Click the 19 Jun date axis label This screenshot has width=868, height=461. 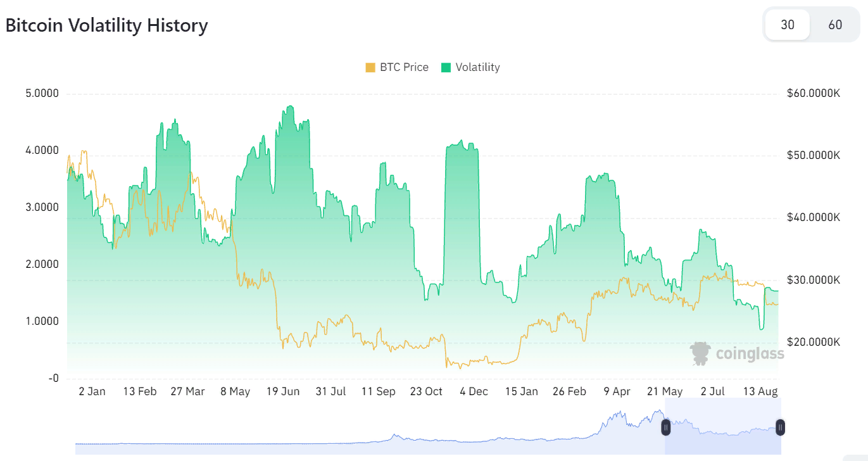point(282,391)
